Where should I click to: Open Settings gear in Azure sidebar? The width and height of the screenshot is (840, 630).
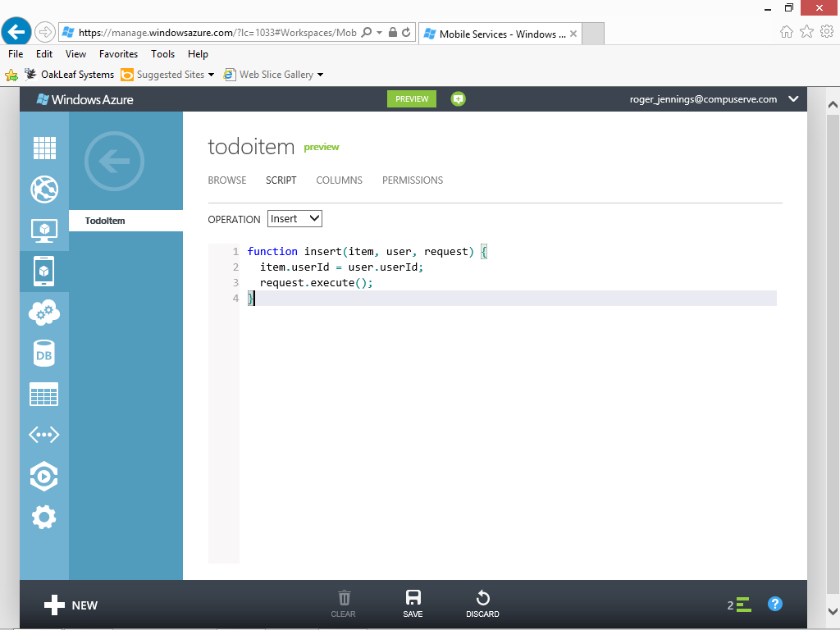44,517
